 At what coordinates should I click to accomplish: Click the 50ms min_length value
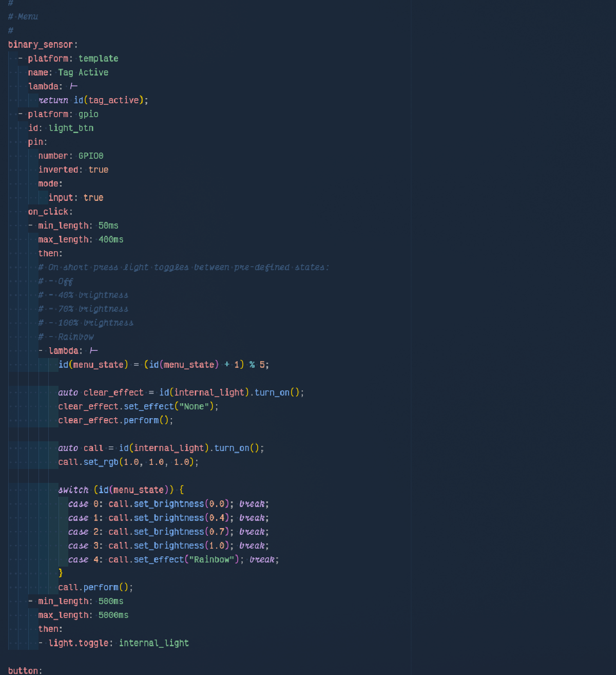click(108, 226)
